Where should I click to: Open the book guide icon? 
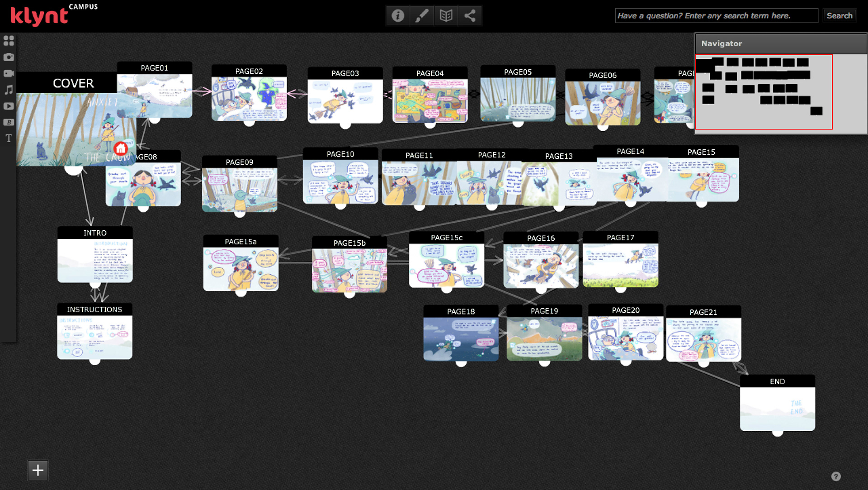(446, 16)
